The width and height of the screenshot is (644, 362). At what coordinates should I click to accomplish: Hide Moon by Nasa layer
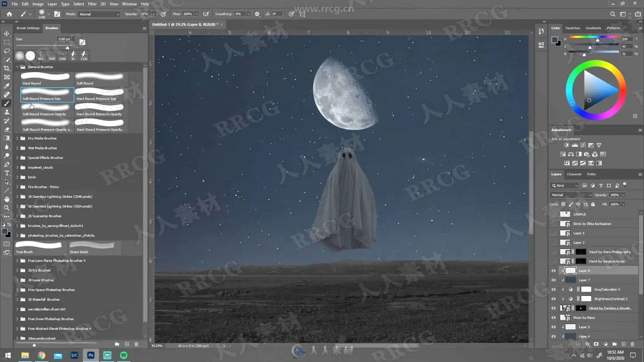pos(553,318)
